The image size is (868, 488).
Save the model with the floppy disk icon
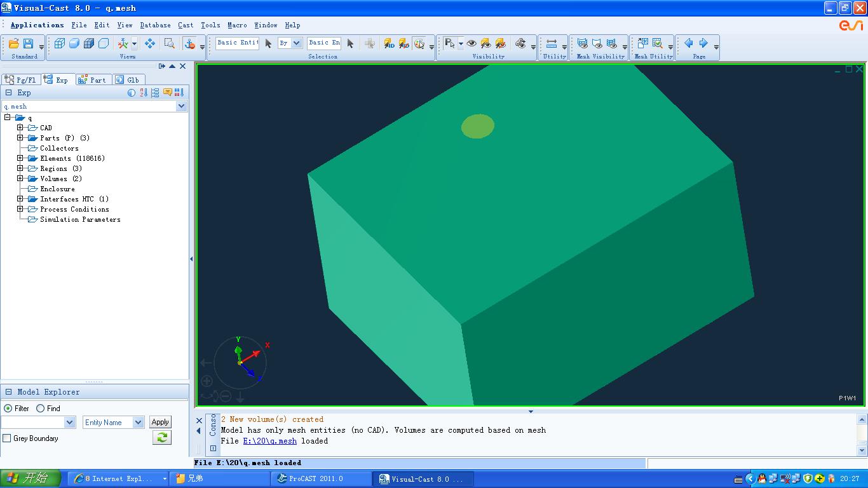28,43
